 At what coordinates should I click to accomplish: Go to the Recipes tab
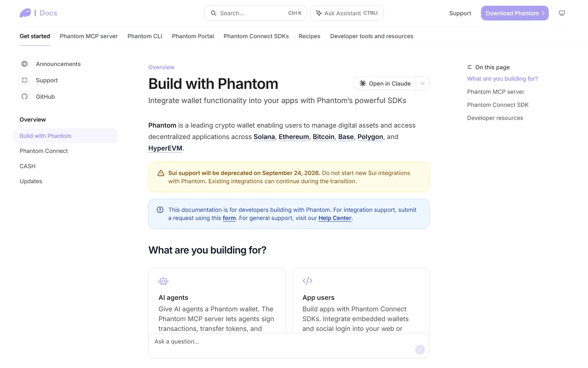pyautogui.click(x=310, y=36)
